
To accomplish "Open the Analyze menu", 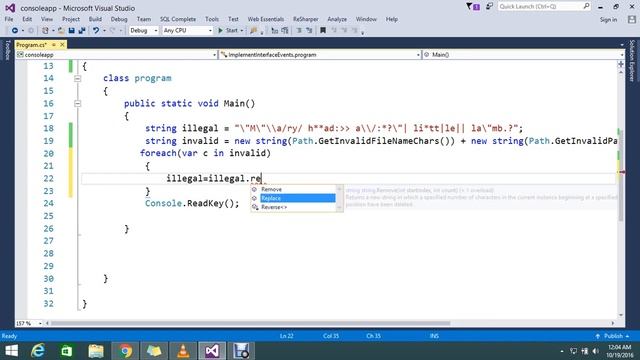I will pyautogui.click(x=337, y=19).
